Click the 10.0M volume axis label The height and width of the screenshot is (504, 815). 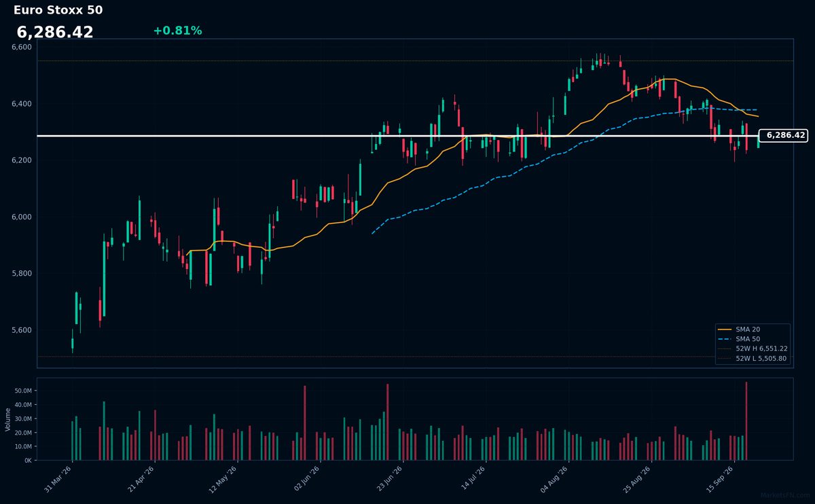[x=23, y=447]
